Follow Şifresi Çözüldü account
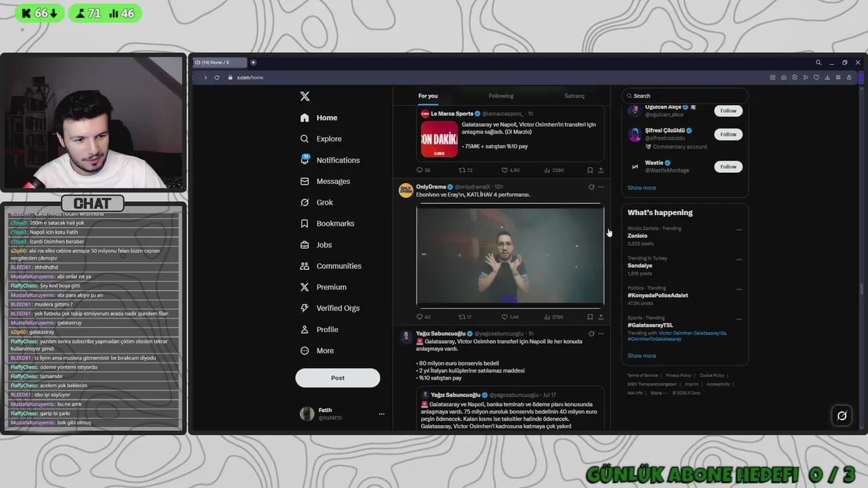 728,134
